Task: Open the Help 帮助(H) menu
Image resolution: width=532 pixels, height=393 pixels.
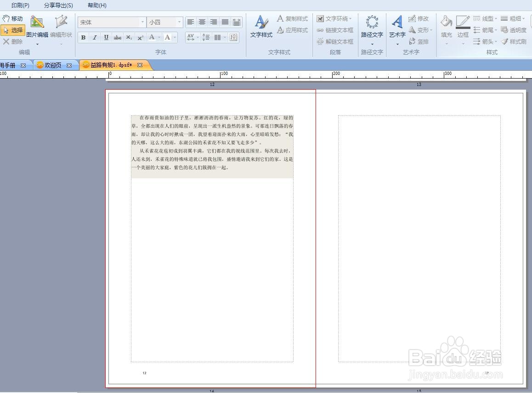Action: (x=97, y=6)
